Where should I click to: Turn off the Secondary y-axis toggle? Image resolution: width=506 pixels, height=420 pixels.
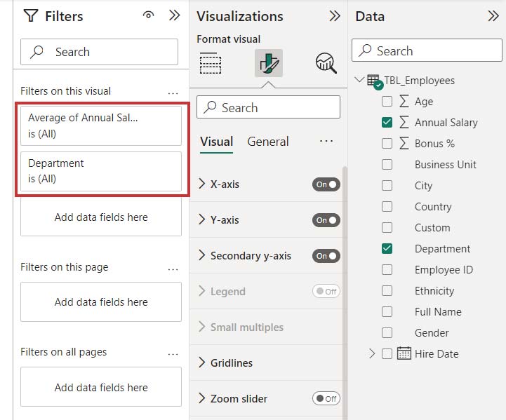(x=326, y=256)
